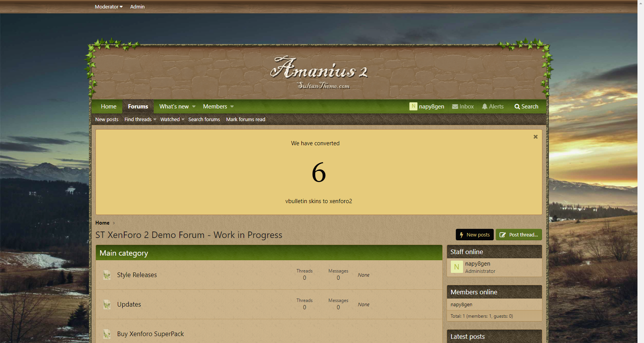Dismiss the converted skins notice
644x343 pixels.
(x=536, y=137)
